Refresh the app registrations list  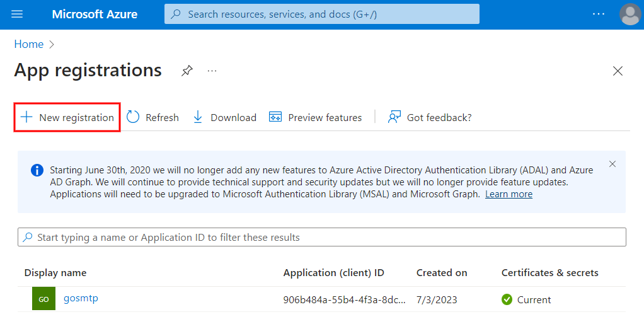point(152,117)
